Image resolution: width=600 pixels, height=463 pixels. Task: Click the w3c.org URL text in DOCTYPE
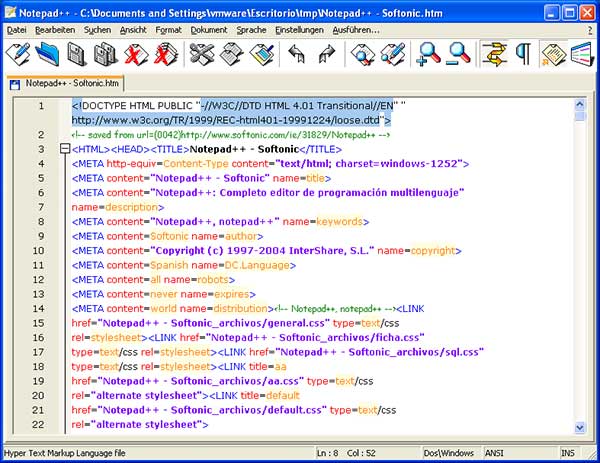click(x=226, y=120)
